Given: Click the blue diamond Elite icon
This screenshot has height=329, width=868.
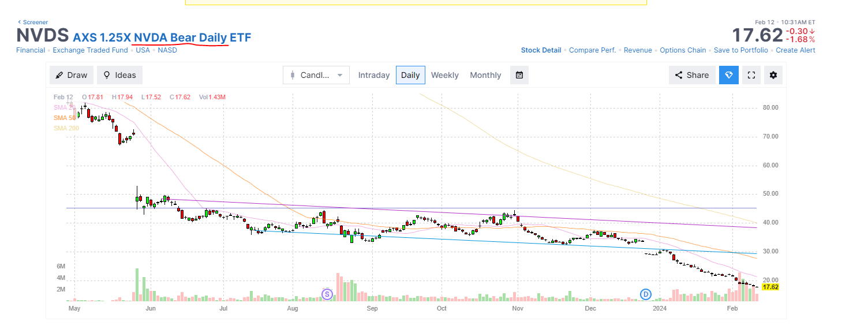Looking at the screenshot, I should tap(729, 75).
